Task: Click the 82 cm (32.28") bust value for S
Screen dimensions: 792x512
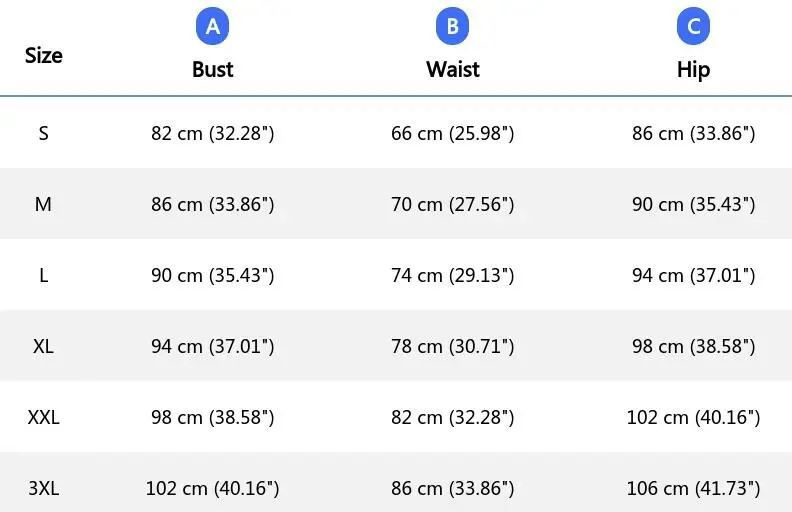Action: [213, 133]
